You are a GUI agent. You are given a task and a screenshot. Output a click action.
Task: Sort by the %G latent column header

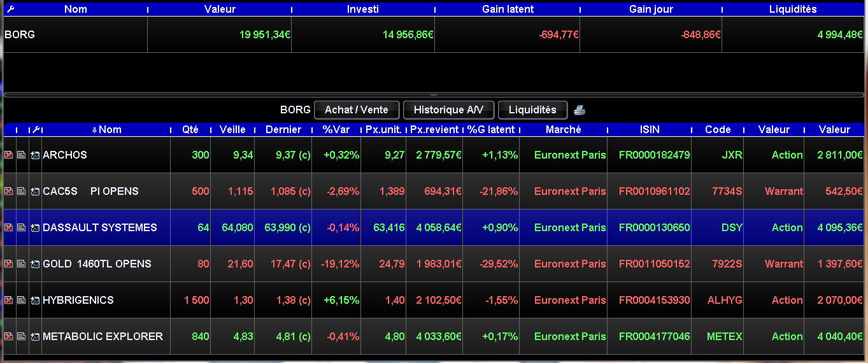[491, 129]
